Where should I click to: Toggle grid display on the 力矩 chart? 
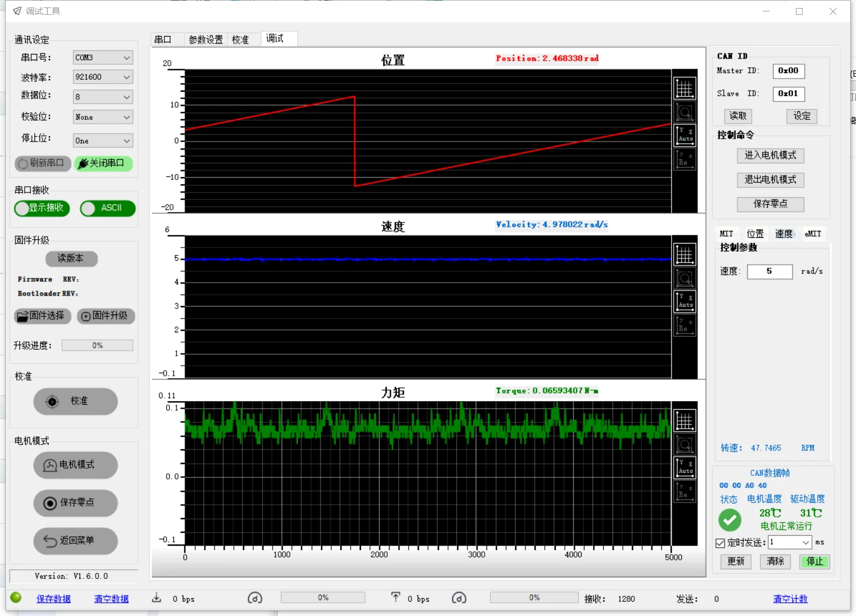tap(684, 421)
